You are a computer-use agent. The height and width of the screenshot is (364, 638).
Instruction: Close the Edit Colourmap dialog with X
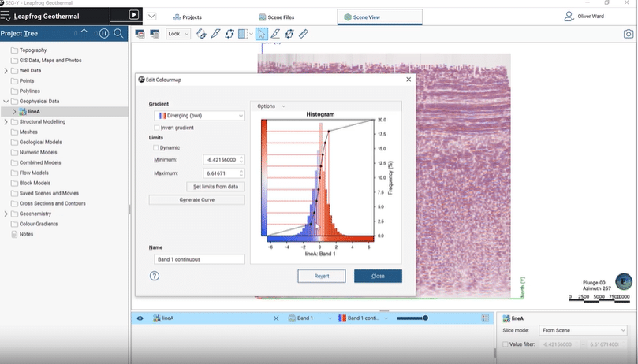[409, 80]
